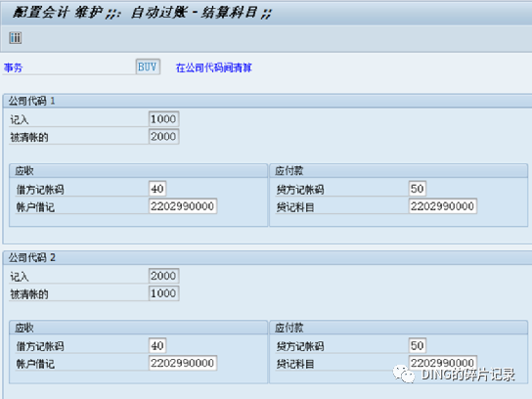532x399 pixels.
Task: Click 记入 label in 公司代码 2
Action: coord(20,277)
